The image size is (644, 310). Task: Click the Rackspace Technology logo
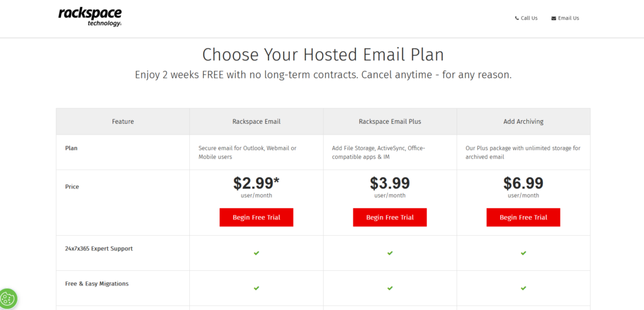90,17
